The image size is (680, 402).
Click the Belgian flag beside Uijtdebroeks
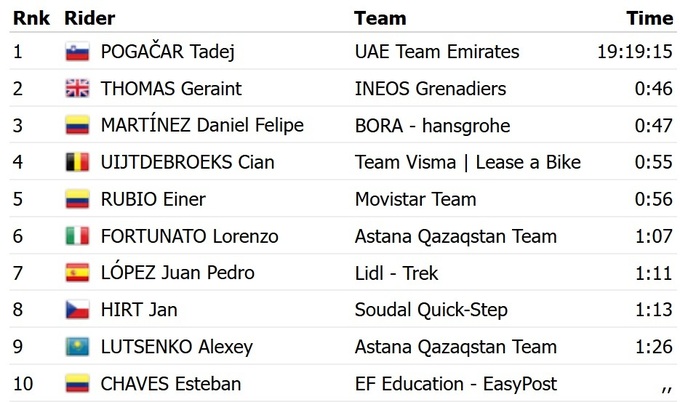[77, 163]
